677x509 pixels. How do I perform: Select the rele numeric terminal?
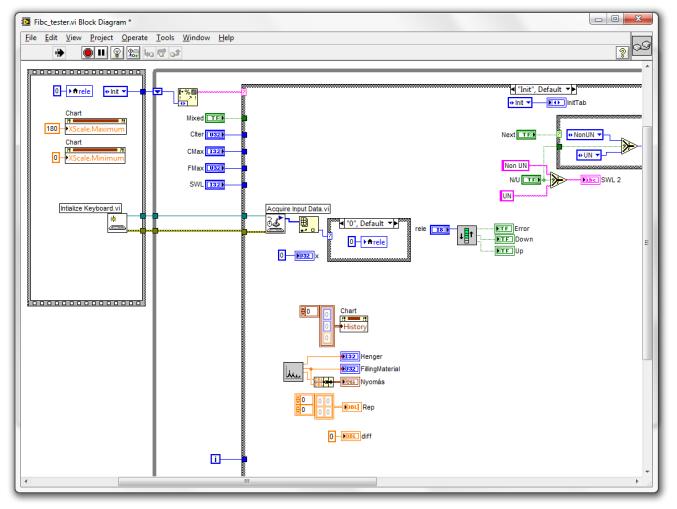coord(440,230)
